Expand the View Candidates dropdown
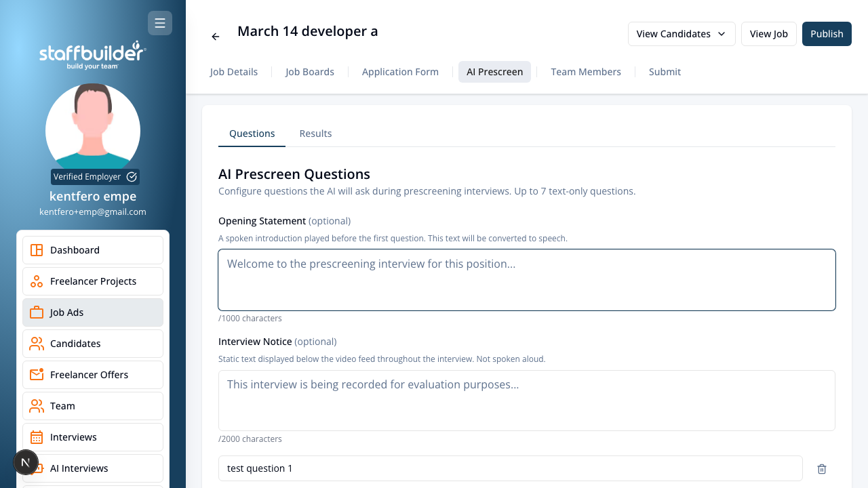 [682, 34]
